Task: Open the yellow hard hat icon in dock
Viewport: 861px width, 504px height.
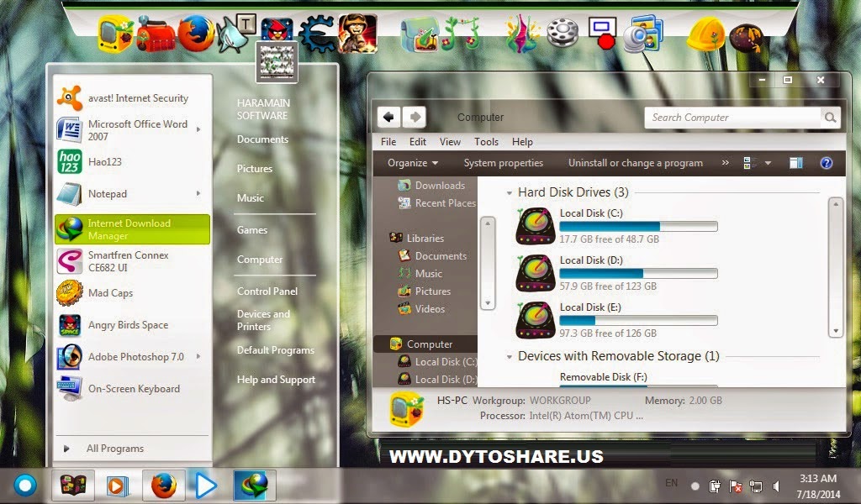Action: (706, 34)
